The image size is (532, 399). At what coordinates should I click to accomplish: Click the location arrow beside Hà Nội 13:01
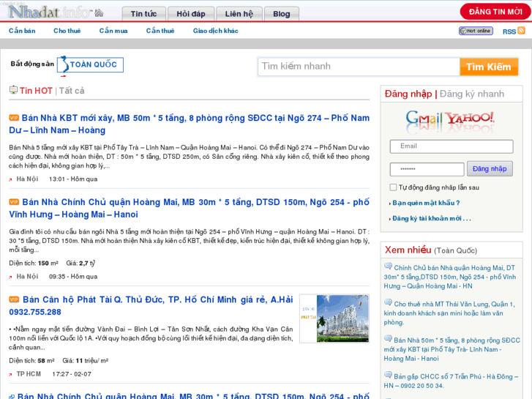[10, 179]
